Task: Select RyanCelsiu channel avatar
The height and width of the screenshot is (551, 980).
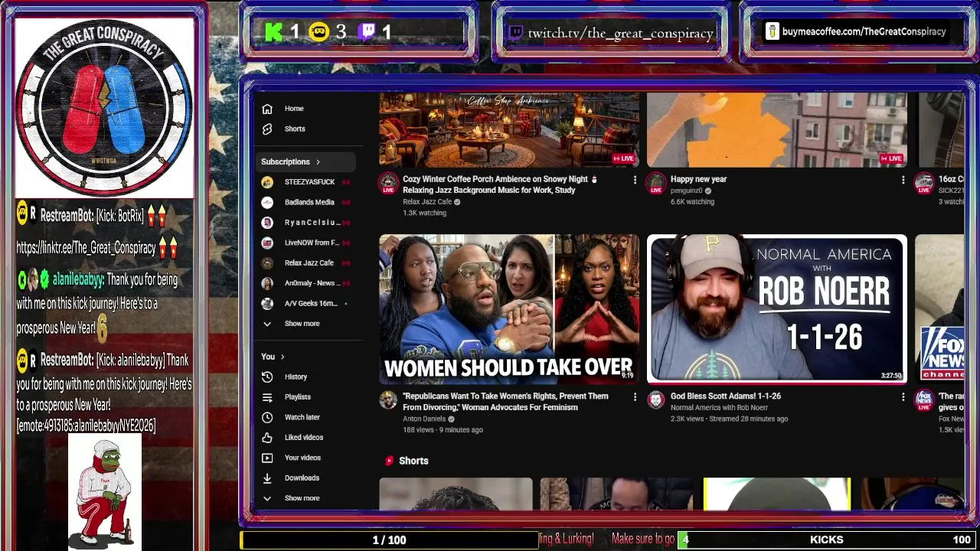Action: tap(267, 223)
